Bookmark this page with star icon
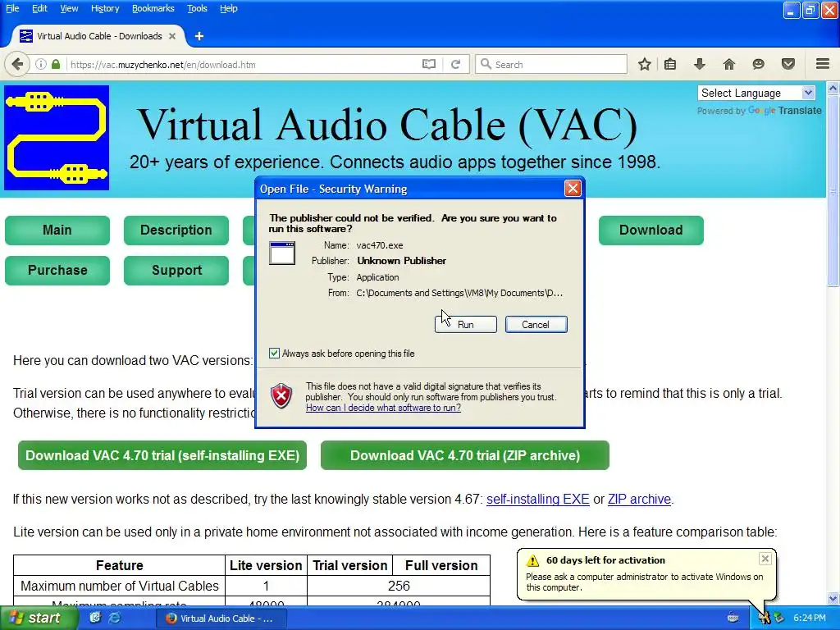This screenshot has height=630, width=840. click(x=645, y=64)
